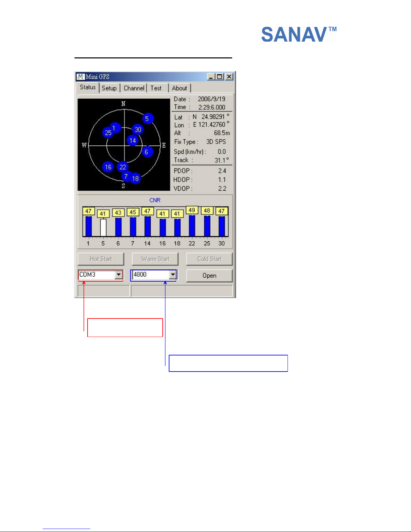
Task: Click the Mini GPS title bar icon
Action: (81, 77)
